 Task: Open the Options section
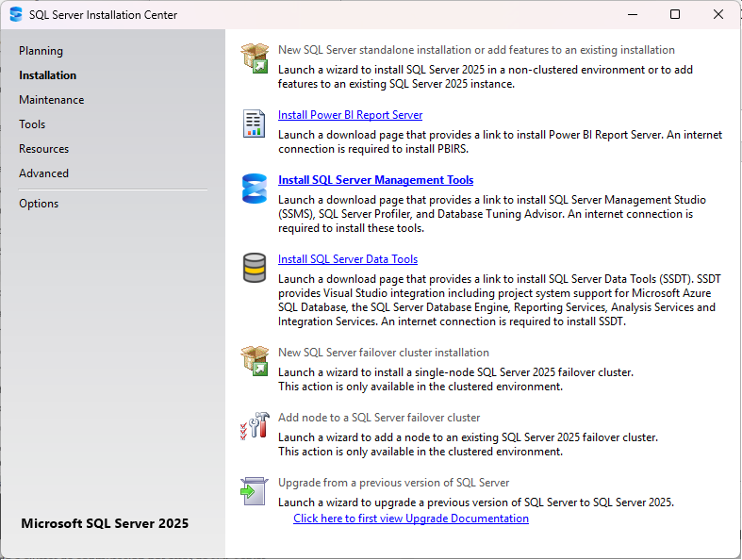click(x=39, y=204)
